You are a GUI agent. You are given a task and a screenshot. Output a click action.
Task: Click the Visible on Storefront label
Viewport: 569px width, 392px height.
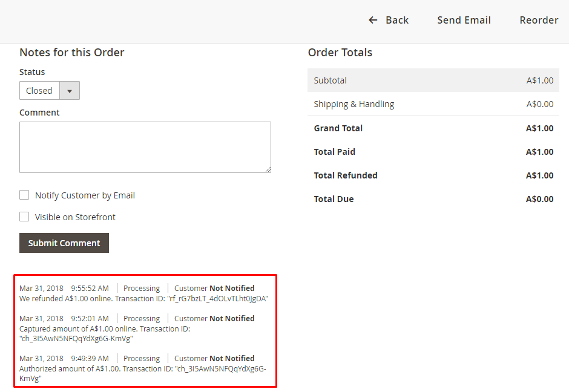[75, 217]
